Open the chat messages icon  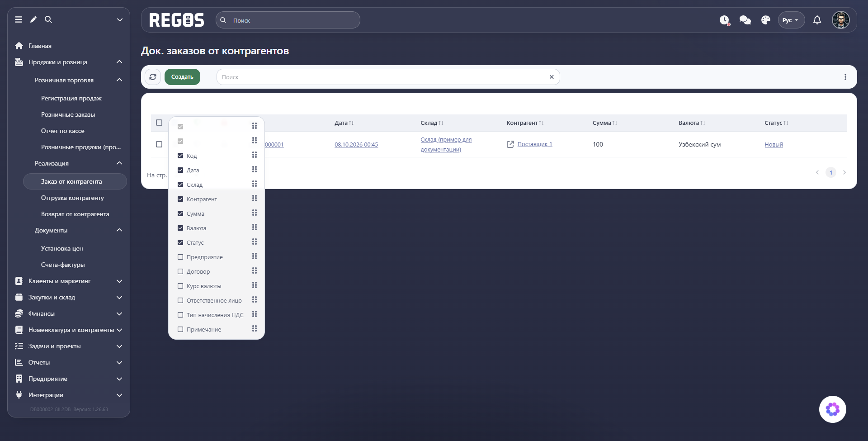pyautogui.click(x=745, y=20)
